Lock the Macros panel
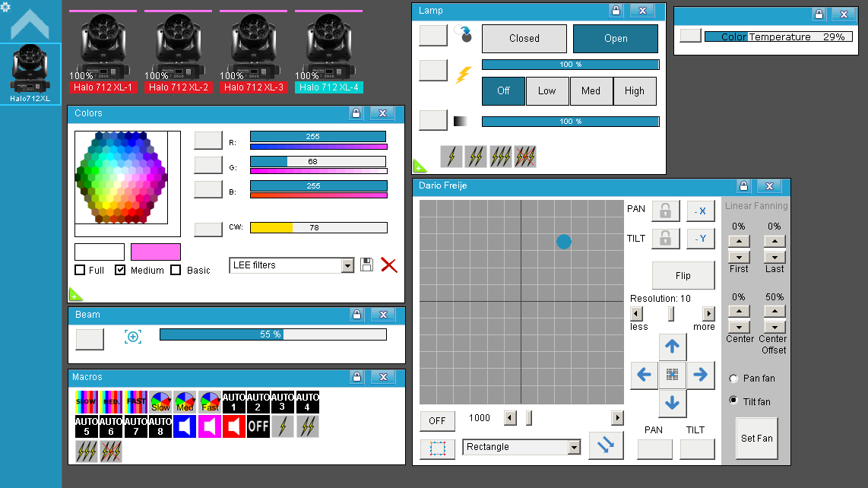This screenshot has width=868, height=488. click(357, 377)
